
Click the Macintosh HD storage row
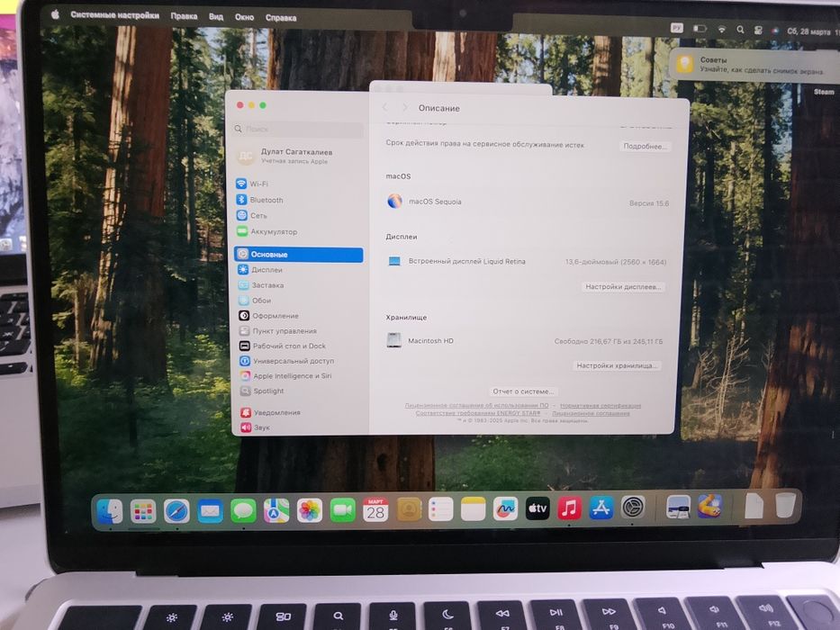point(525,341)
